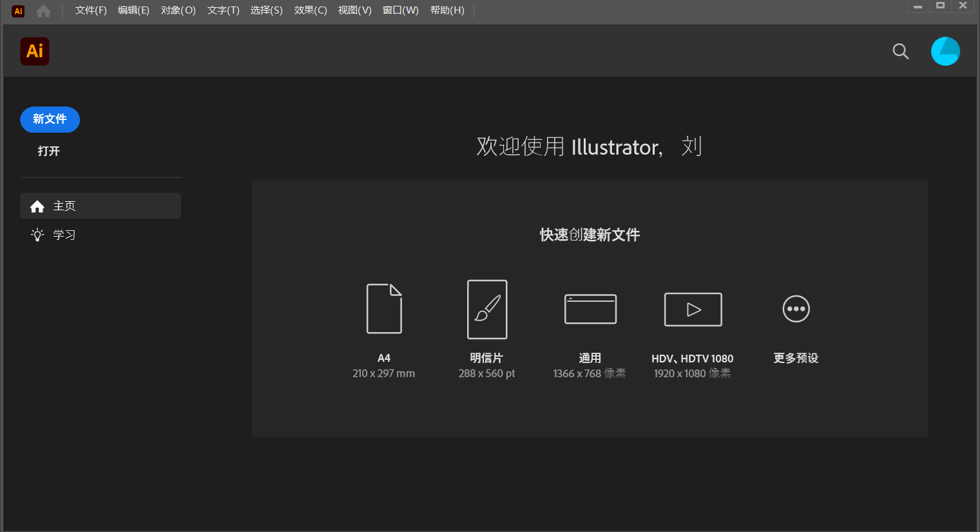
Task: Minimize the Illustrator window
Action: click(918, 6)
